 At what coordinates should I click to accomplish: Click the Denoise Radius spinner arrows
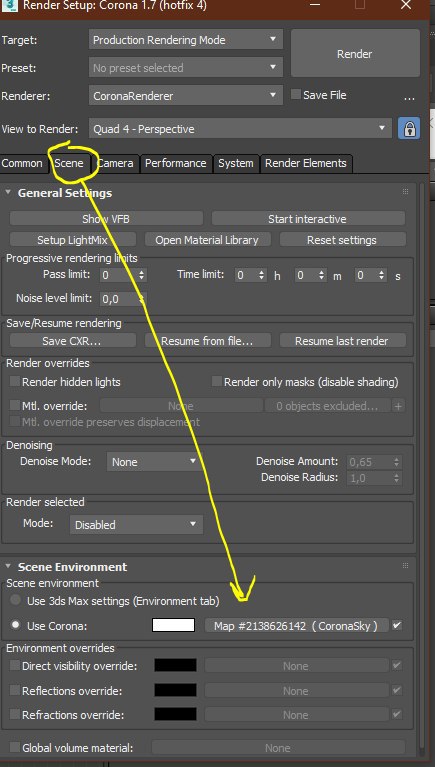point(397,477)
